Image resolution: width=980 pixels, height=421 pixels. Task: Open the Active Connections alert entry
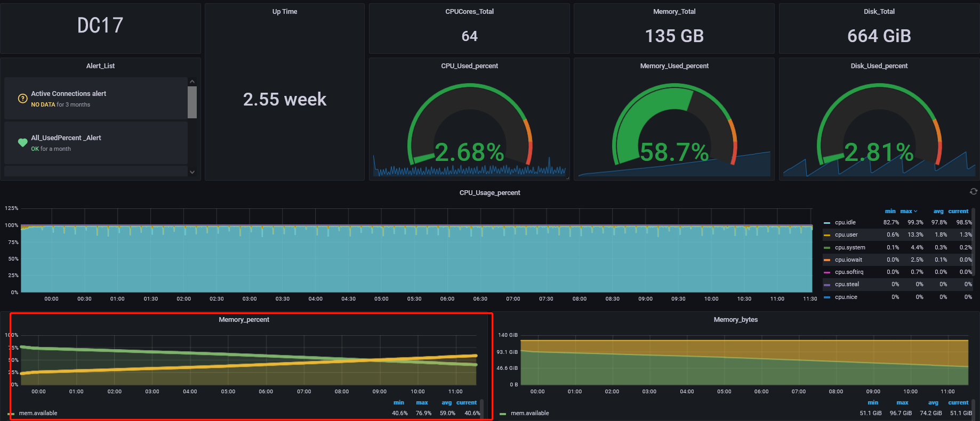coord(68,94)
